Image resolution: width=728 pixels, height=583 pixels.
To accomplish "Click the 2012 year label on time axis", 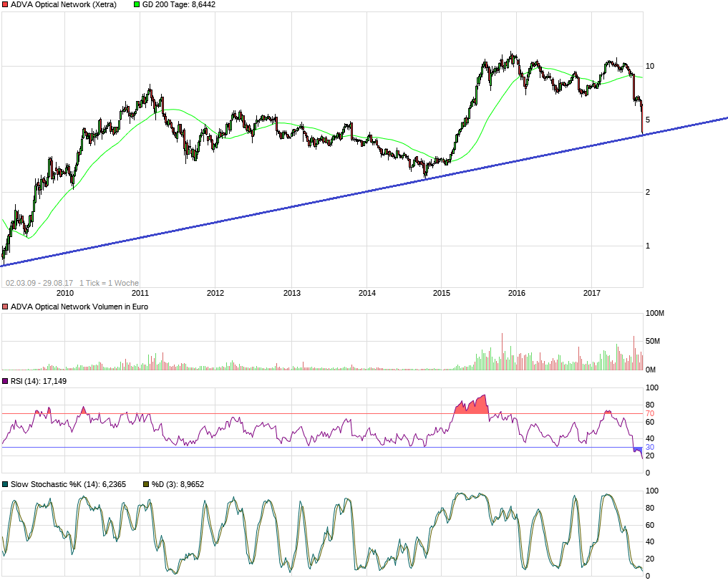I will point(215,293).
